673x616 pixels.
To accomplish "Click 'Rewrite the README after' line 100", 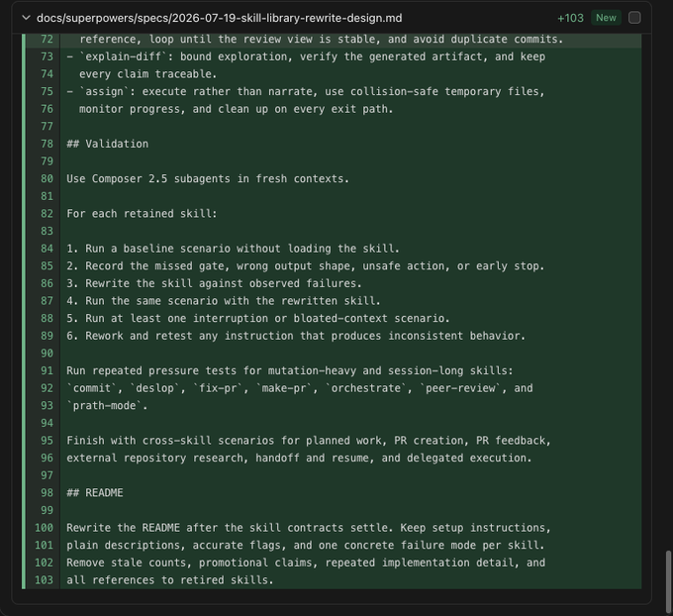I will (309, 528).
